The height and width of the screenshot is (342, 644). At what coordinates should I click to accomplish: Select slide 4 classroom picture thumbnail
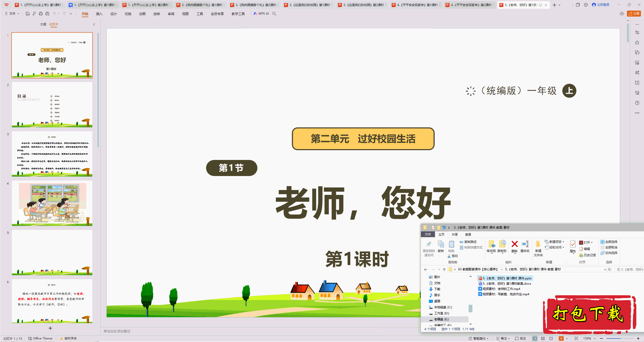coord(52,203)
